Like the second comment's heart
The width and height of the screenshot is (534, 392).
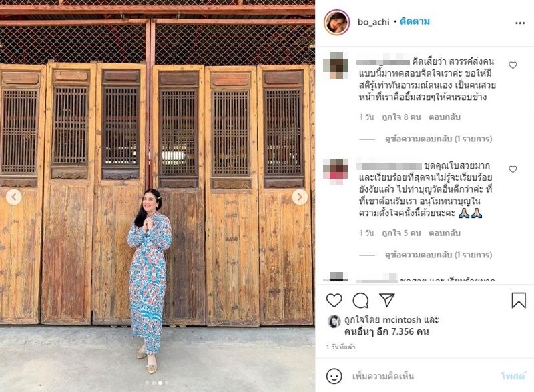(x=513, y=169)
